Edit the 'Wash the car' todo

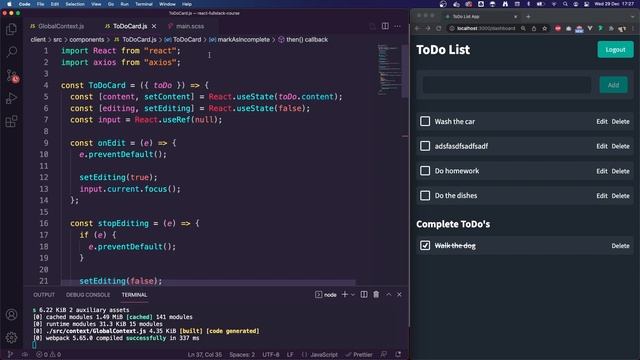pos(602,121)
